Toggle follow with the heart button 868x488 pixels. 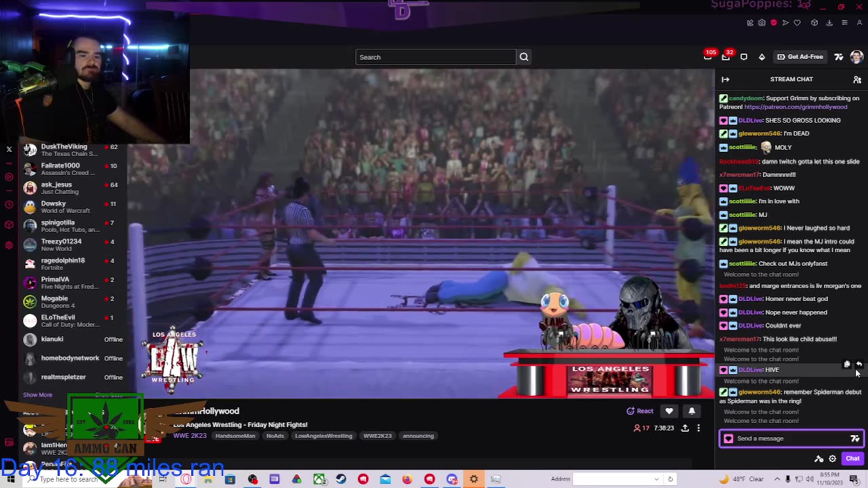click(669, 411)
